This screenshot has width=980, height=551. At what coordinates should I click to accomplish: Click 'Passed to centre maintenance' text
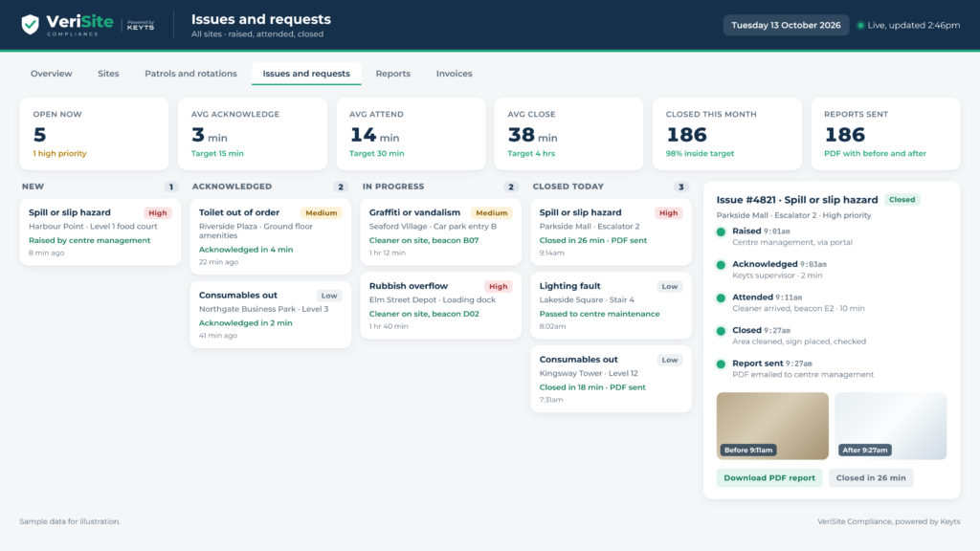click(x=599, y=314)
